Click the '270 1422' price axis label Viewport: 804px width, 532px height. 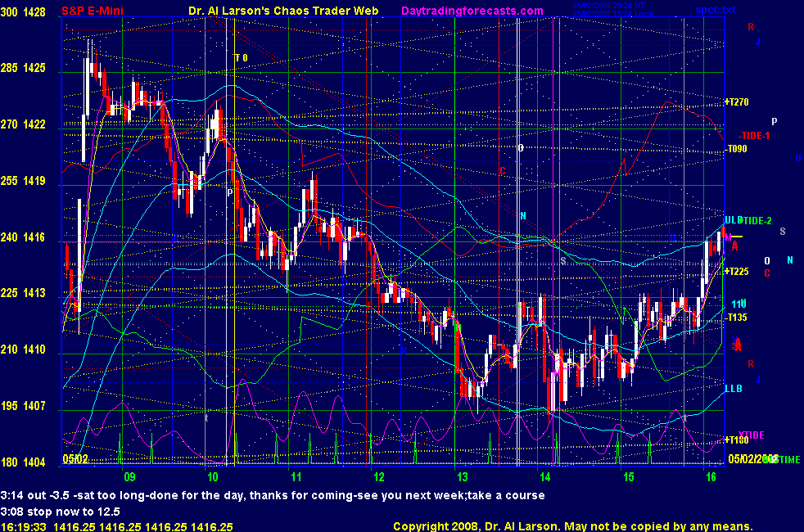tap(23, 124)
